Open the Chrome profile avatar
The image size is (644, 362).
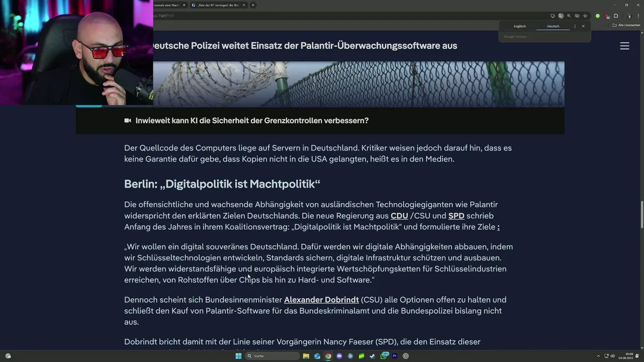(629, 16)
